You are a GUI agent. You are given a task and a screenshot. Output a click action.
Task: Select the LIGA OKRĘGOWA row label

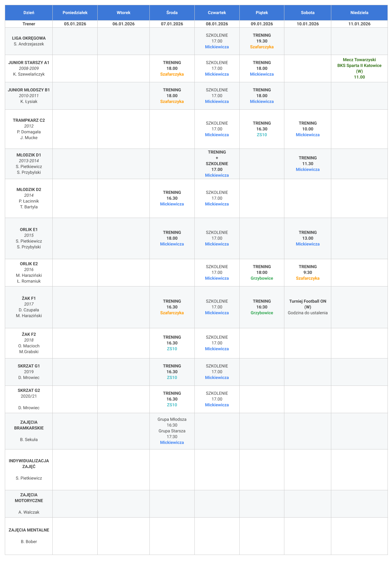click(x=29, y=38)
